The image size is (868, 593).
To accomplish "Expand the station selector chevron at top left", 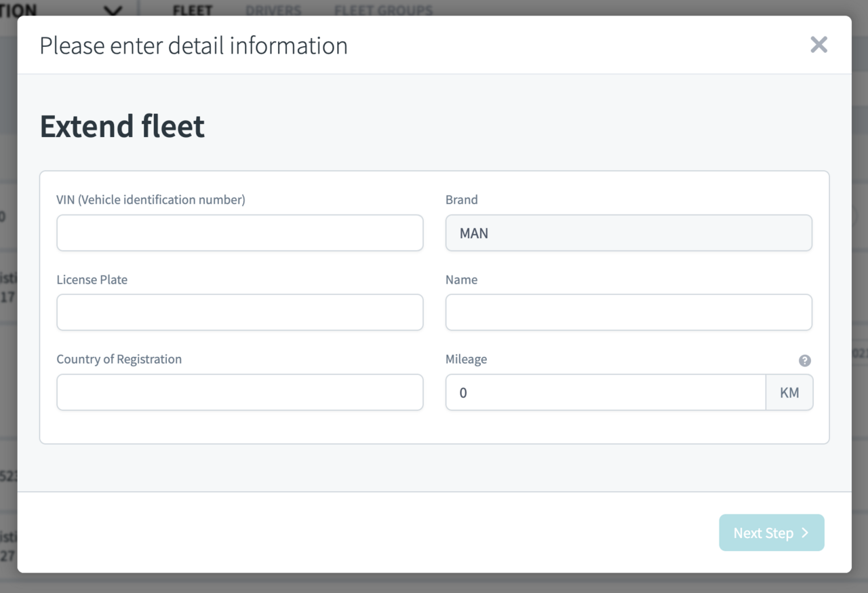I will (x=112, y=11).
